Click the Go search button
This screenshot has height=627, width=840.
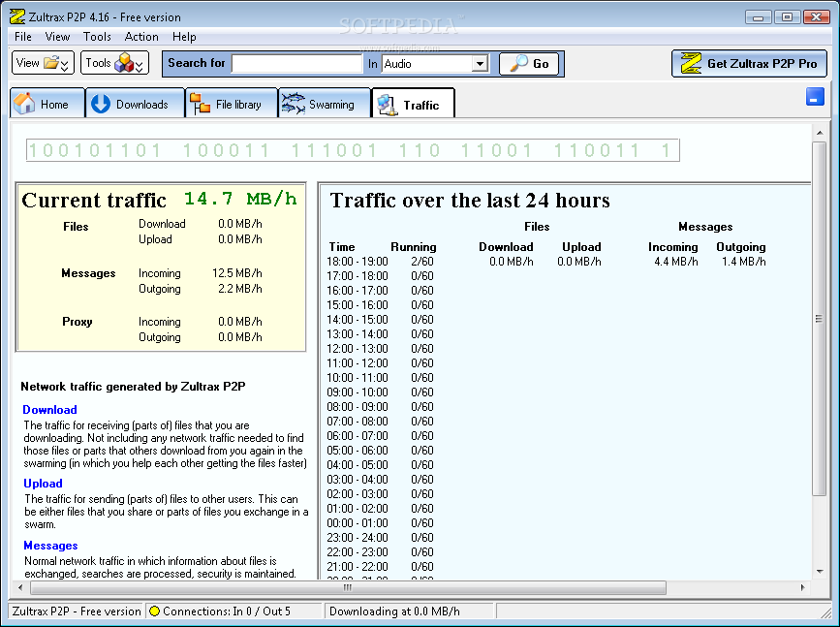coord(529,64)
